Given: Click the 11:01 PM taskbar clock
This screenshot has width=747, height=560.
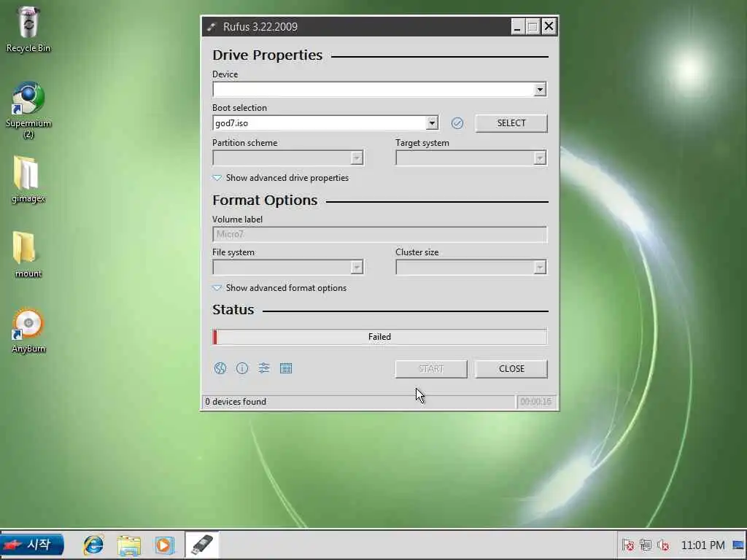Looking at the screenshot, I should [x=703, y=545].
